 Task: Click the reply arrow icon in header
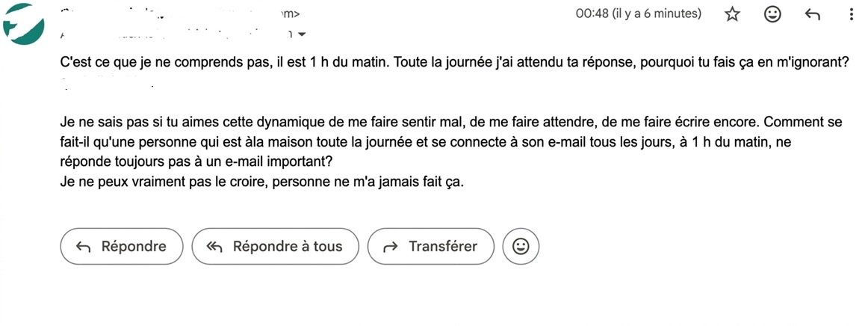[813, 14]
